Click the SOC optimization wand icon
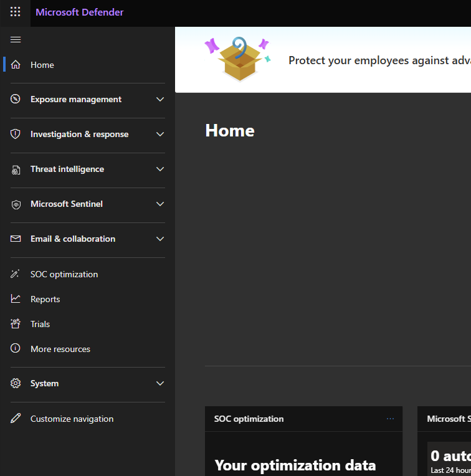Image resolution: width=471 pixels, height=476 pixels. coord(15,274)
